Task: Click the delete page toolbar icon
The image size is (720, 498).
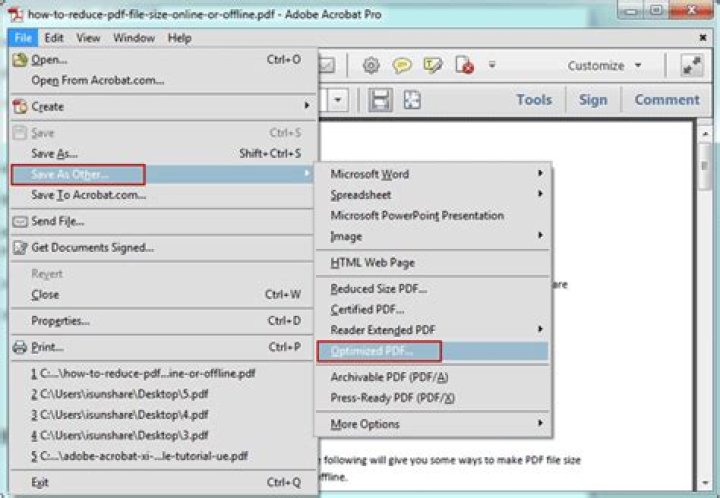Action: tap(464, 66)
